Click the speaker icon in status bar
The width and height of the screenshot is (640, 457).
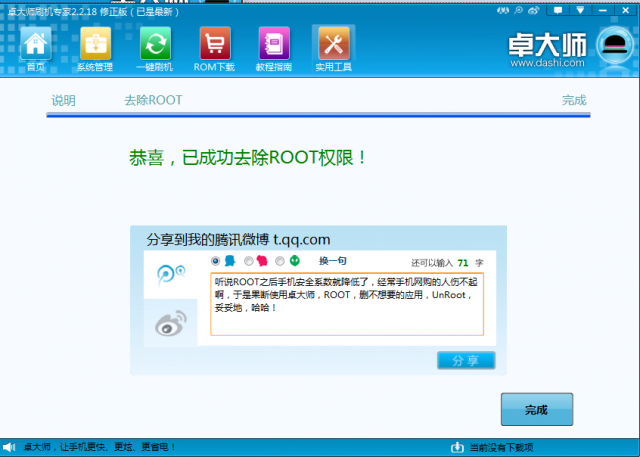9,447
